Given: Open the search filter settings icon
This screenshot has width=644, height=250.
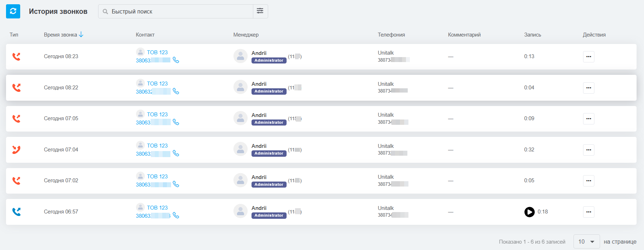Looking at the screenshot, I should point(260,11).
